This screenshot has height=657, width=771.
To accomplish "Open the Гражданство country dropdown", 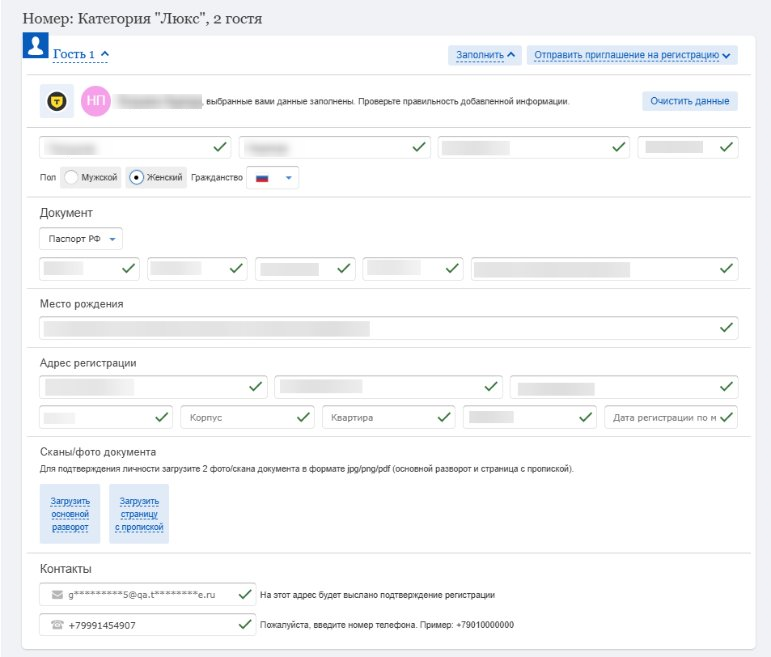I will [288, 178].
